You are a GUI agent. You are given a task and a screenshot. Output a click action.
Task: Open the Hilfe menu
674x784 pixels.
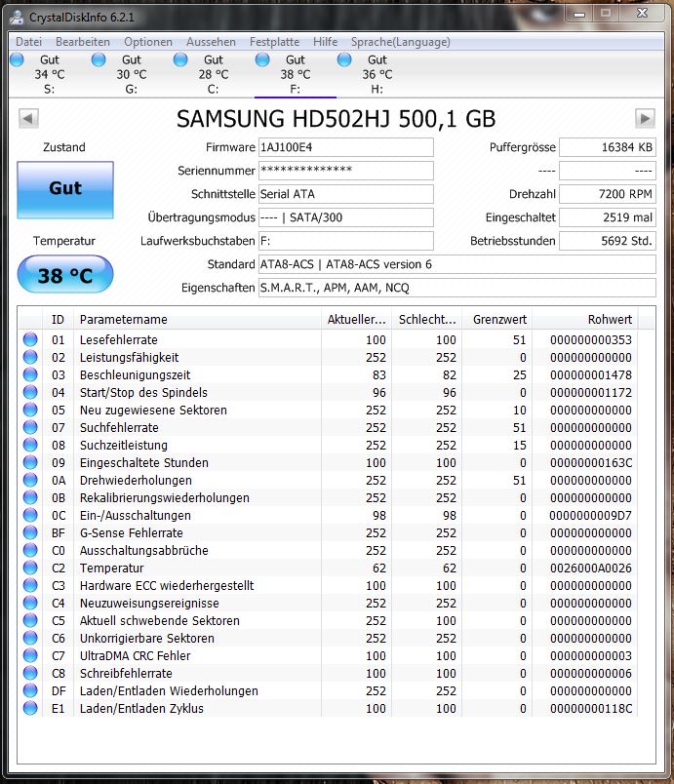coord(325,42)
